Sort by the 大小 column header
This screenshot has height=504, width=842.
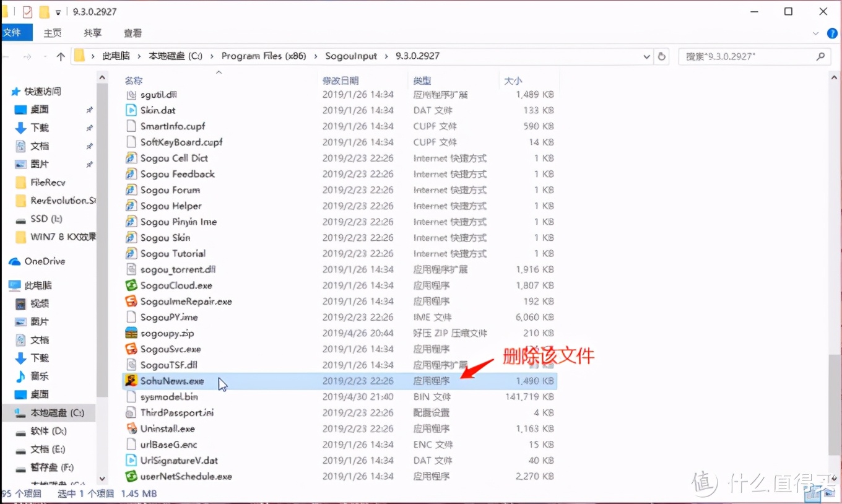click(513, 80)
